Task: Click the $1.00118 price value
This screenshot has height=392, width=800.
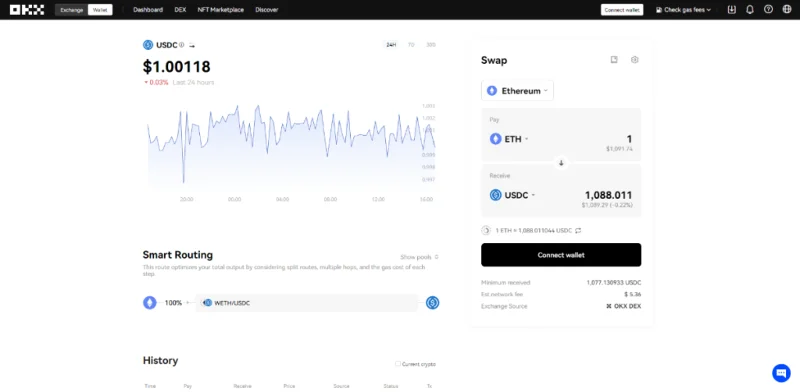Action: coord(177,67)
